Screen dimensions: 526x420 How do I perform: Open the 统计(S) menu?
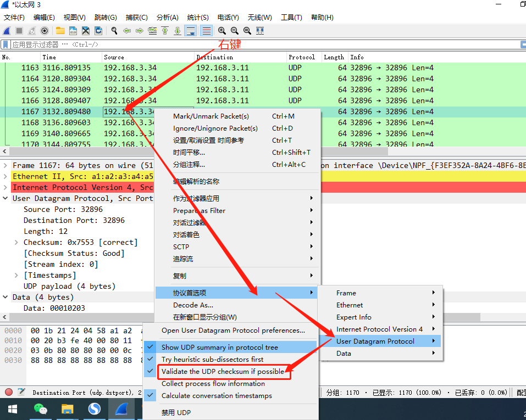[198, 17]
